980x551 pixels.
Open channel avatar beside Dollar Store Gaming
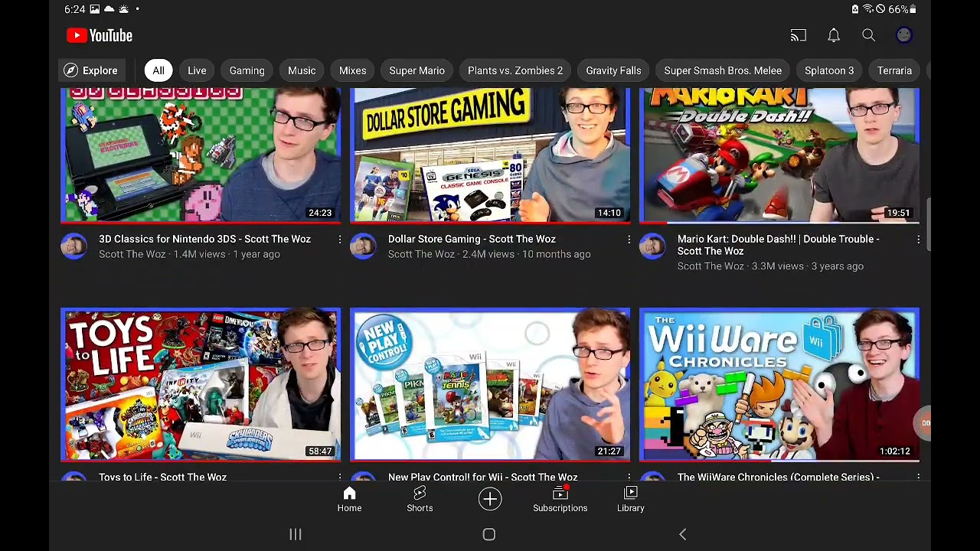[363, 246]
